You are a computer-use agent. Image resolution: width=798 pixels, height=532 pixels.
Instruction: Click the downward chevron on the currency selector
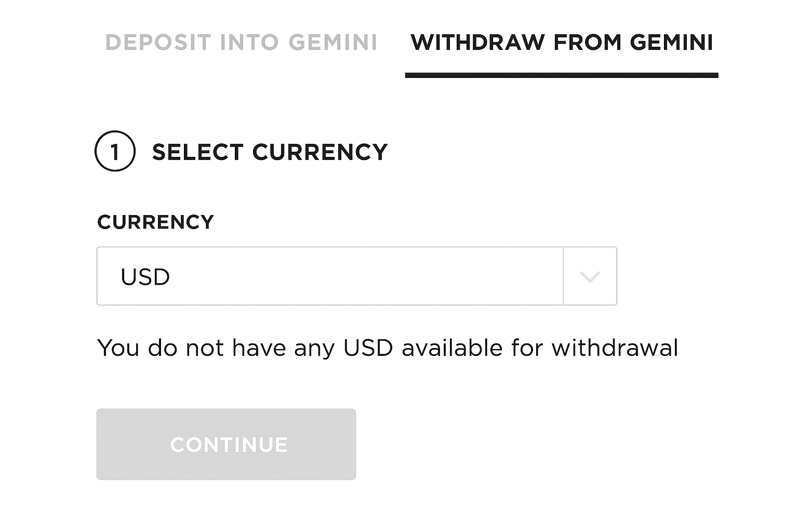pyautogui.click(x=590, y=276)
